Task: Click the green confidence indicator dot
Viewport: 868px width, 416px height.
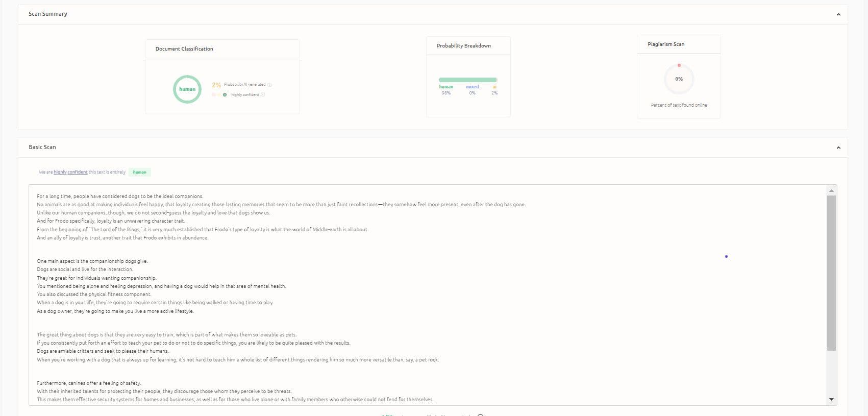Action: pos(225,94)
